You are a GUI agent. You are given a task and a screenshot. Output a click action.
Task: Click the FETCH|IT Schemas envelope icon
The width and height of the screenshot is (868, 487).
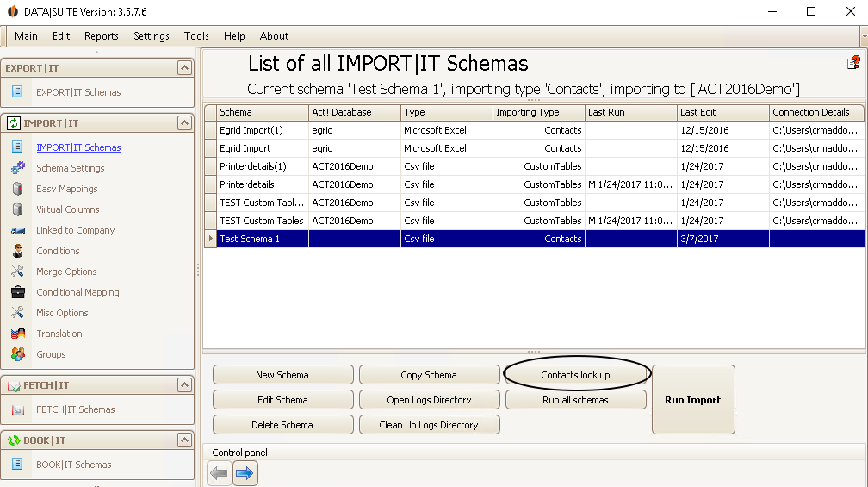(18, 409)
